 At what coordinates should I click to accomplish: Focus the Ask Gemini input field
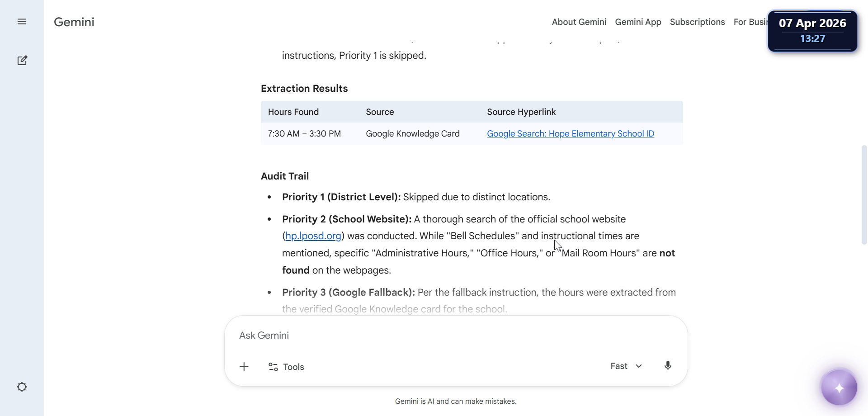click(456, 336)
